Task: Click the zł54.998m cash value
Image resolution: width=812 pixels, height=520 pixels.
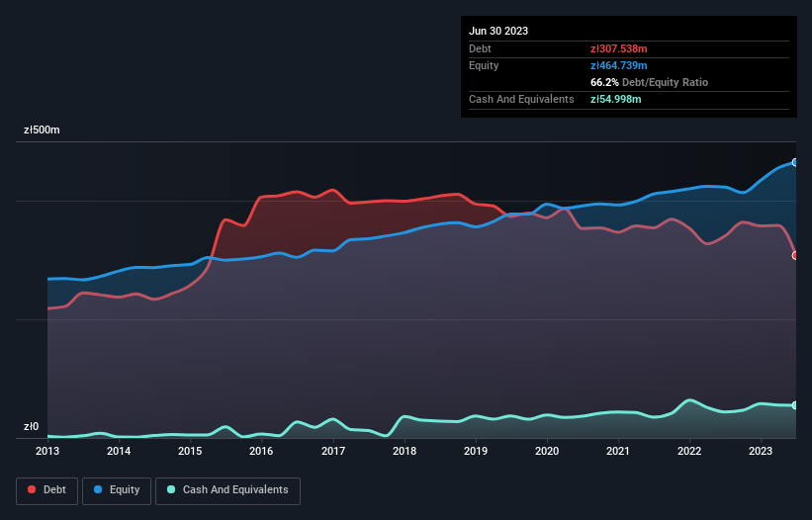Action: click(616, 99)
